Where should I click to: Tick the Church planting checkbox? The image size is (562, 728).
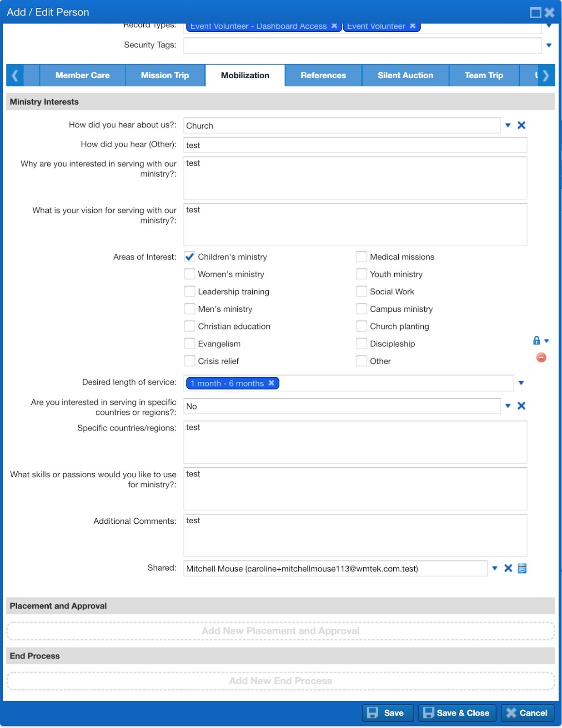tap(361, 326)
